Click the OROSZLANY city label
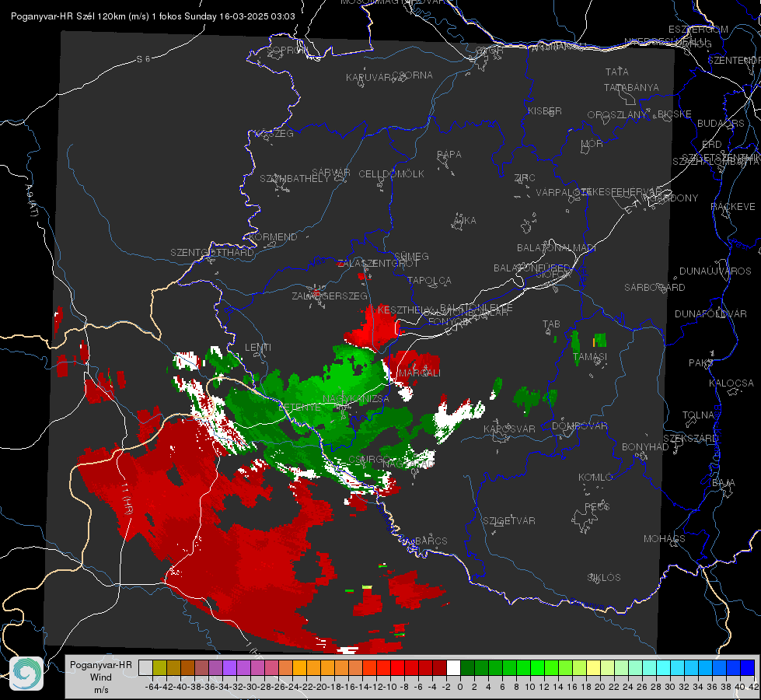This screenshot has height=700, width=761. (x=617, y=115)
